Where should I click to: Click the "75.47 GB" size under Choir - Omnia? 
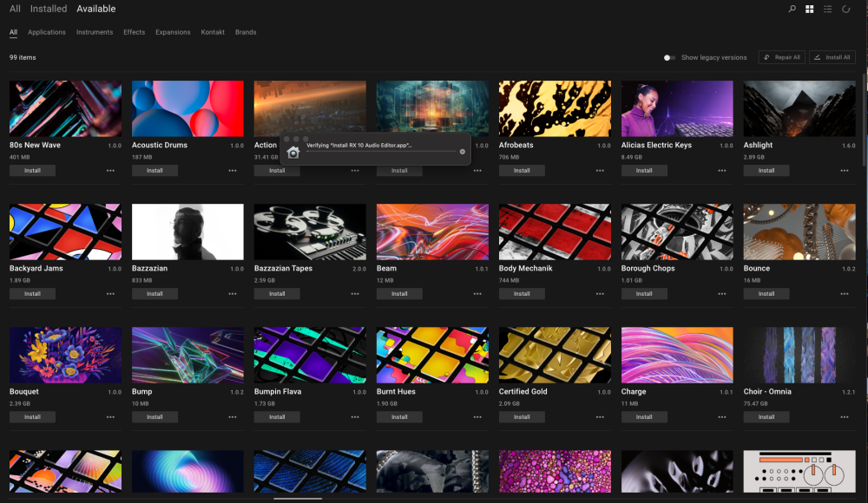point(756,404)
